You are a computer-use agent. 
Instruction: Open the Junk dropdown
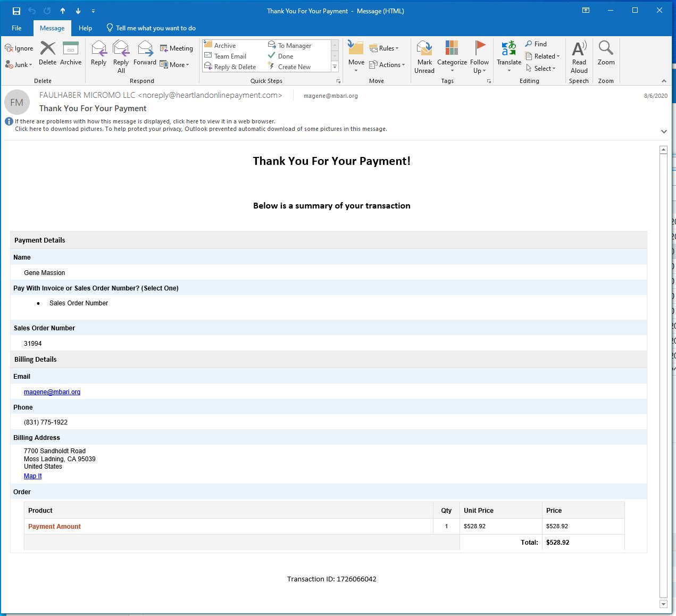pos(19,65)
